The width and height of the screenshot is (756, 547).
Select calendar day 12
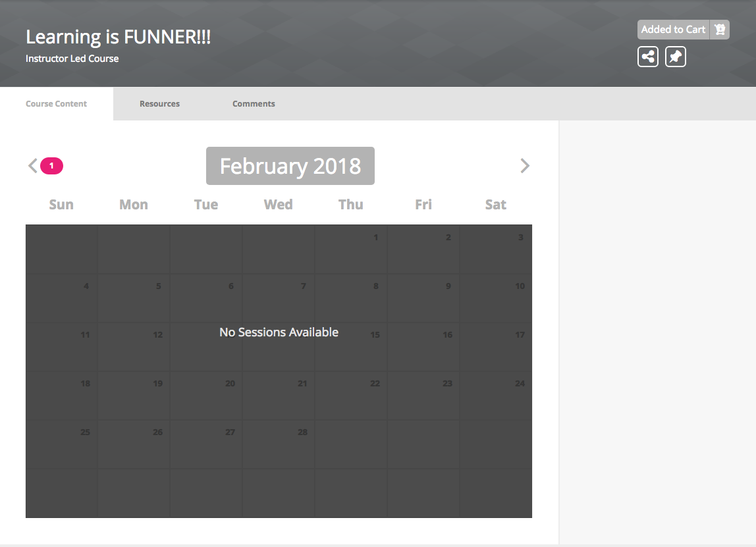[134, 346]
